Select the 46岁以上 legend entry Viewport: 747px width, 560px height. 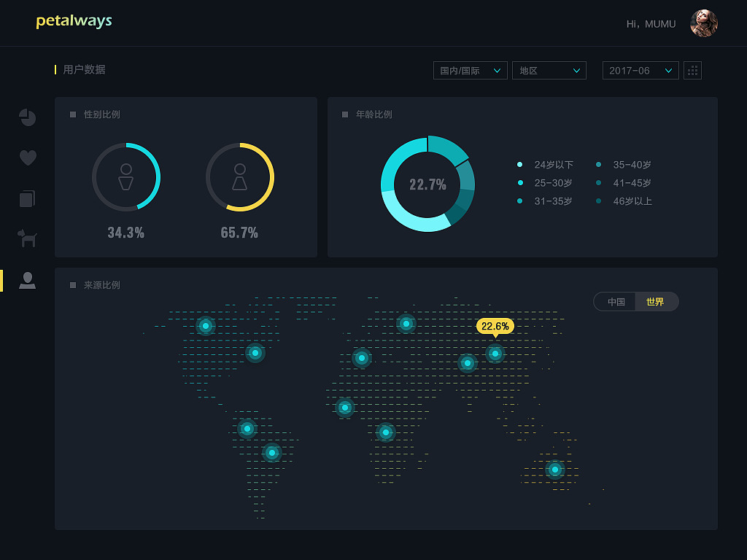pyautogui.click(x=624, y=201)
